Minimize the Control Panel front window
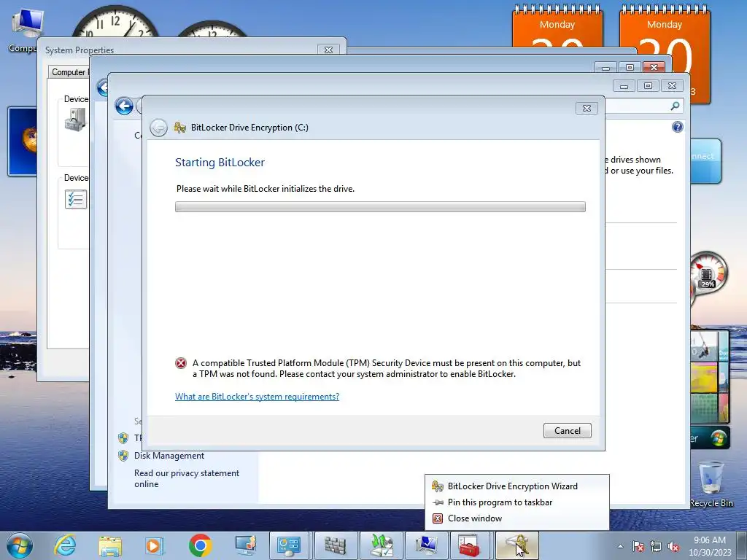747x560 pixels. (x=624, y=86)
